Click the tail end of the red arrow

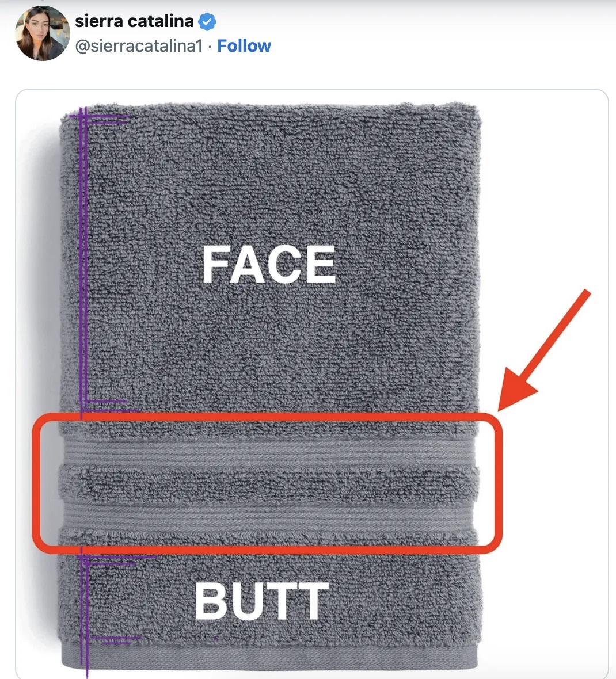click(x=586, y=293)
